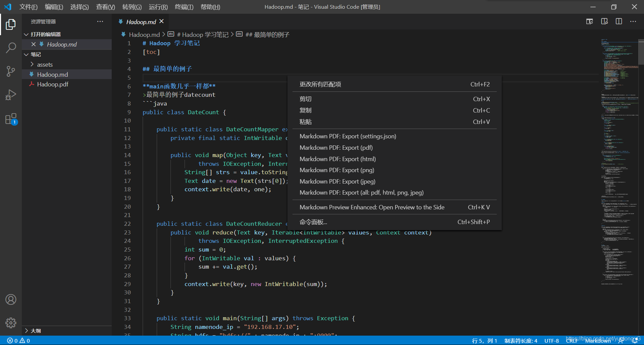This screenshot has height=345, width=644.
Task: Choose 粘贴 from the context menu
Action: pyautogui.click(x=394, y=122)
